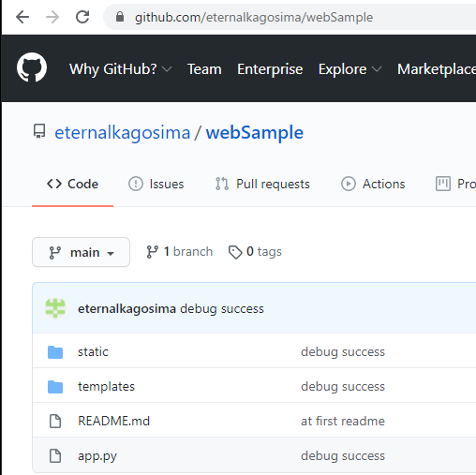The width and height of the screenshot is (476, 475).
Task: Click the static folder icon
Action: 55,352
